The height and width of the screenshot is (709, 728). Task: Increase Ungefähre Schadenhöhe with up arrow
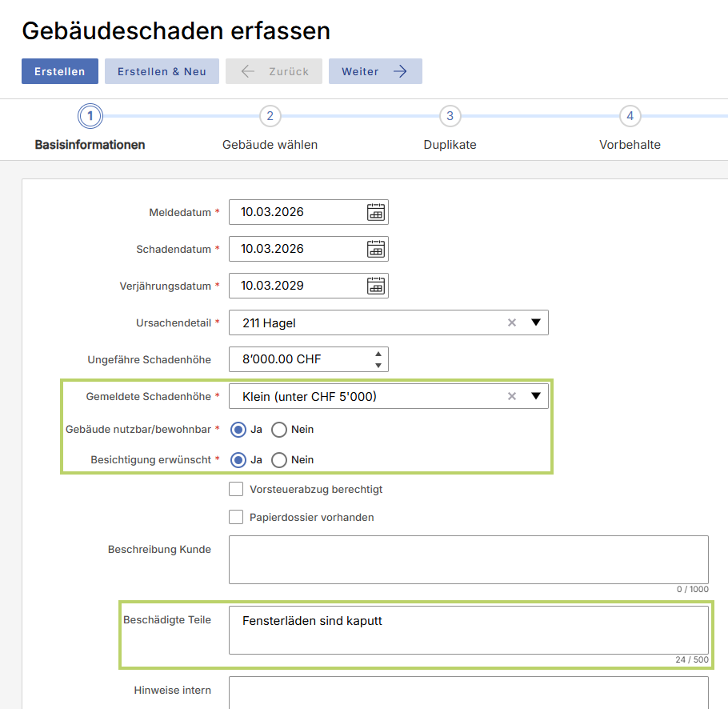point(378,354)
